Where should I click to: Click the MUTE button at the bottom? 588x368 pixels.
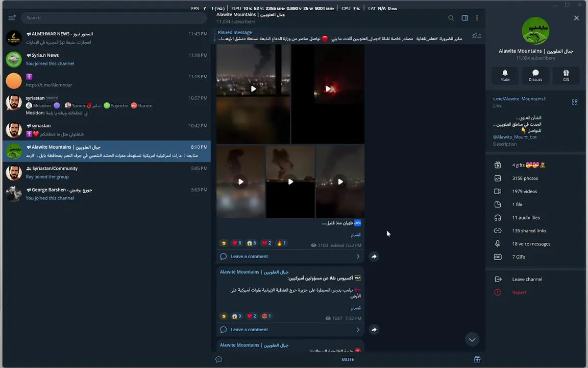tap(348, 359)
